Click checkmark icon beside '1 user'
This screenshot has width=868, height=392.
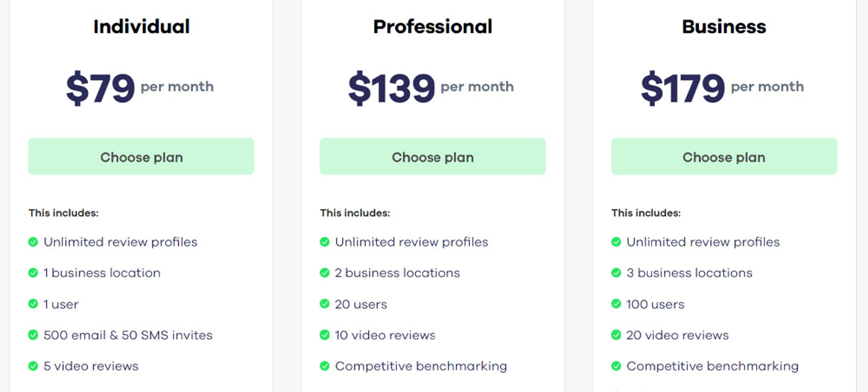click(x=33, y=304)
